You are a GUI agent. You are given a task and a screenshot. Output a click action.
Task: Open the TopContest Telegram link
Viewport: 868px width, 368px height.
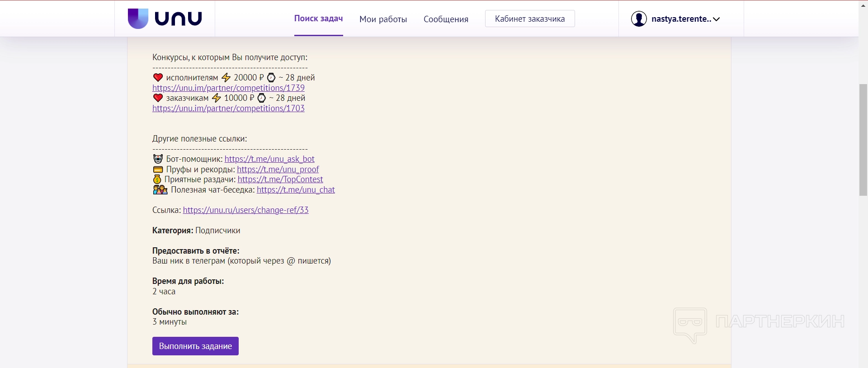click(x=280, y=179)
